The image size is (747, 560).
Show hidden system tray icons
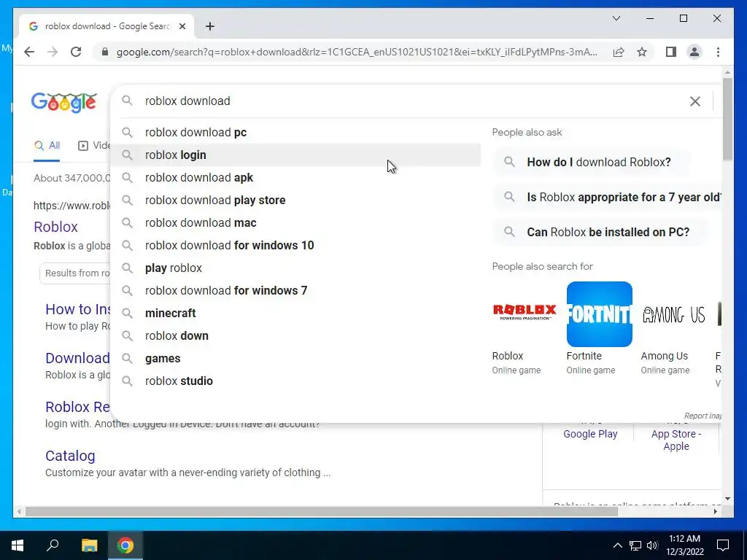(617, 545)
